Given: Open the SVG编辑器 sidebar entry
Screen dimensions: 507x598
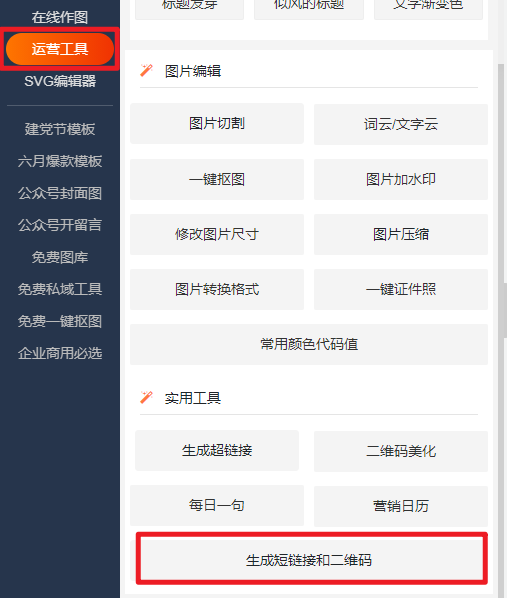Looking at the screenshot, I should [60, 81].
